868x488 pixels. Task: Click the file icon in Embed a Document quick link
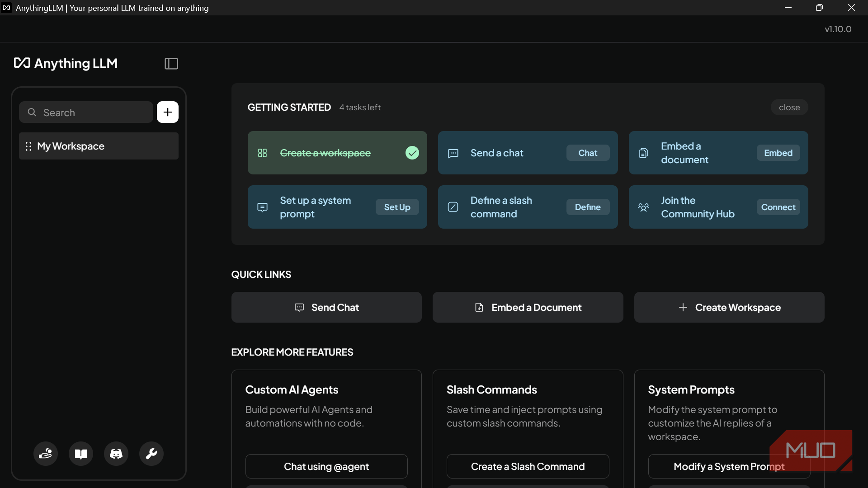tap(479, 307)
